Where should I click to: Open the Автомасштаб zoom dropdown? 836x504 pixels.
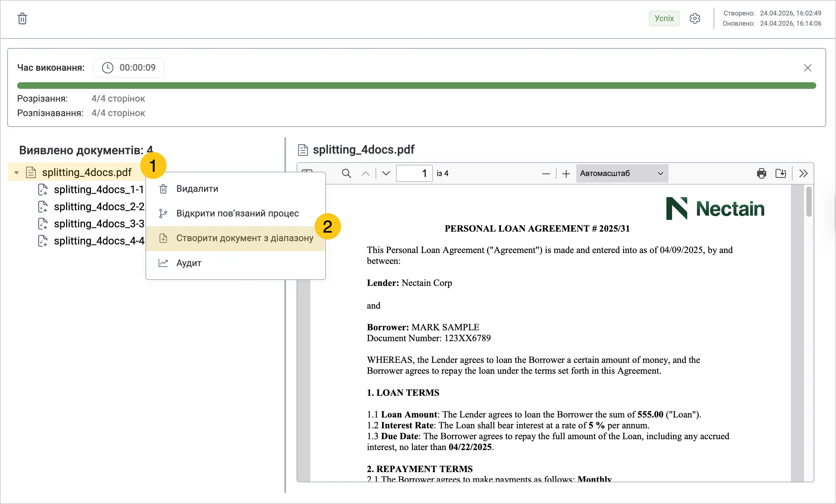pyautogui.click(x=622, y=173)
